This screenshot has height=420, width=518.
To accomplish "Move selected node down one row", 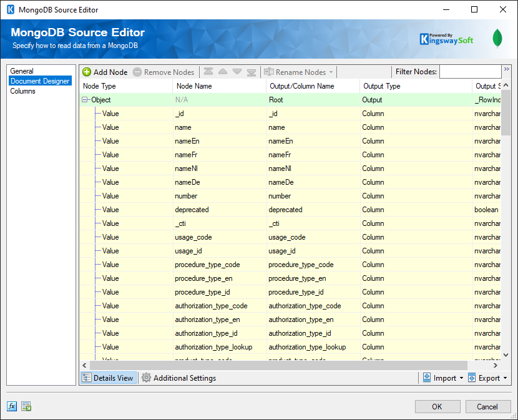I will [x=237, y=71].
